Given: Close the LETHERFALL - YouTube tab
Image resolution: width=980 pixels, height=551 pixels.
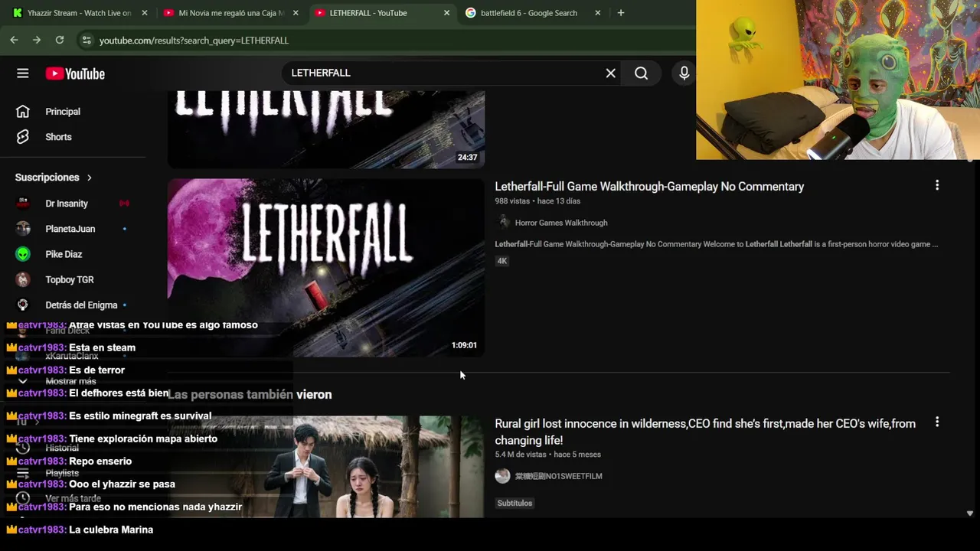Looking at the screenshot, I should tap(446, 13).
